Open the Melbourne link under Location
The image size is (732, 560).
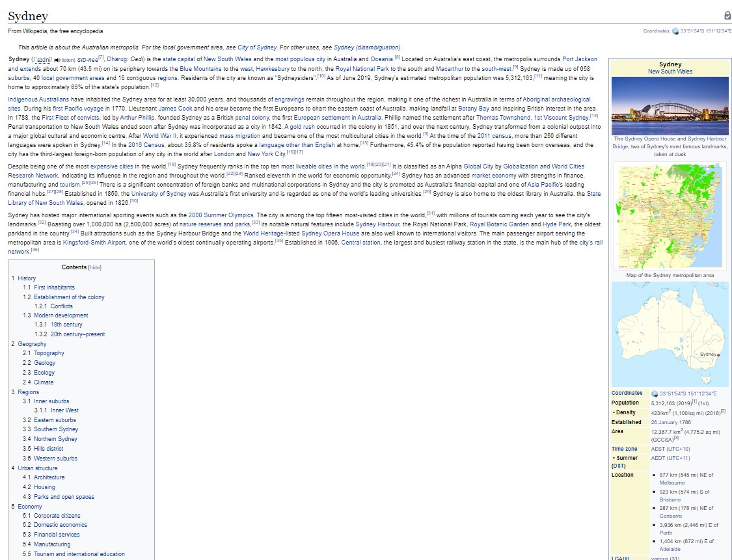[671, 483]
